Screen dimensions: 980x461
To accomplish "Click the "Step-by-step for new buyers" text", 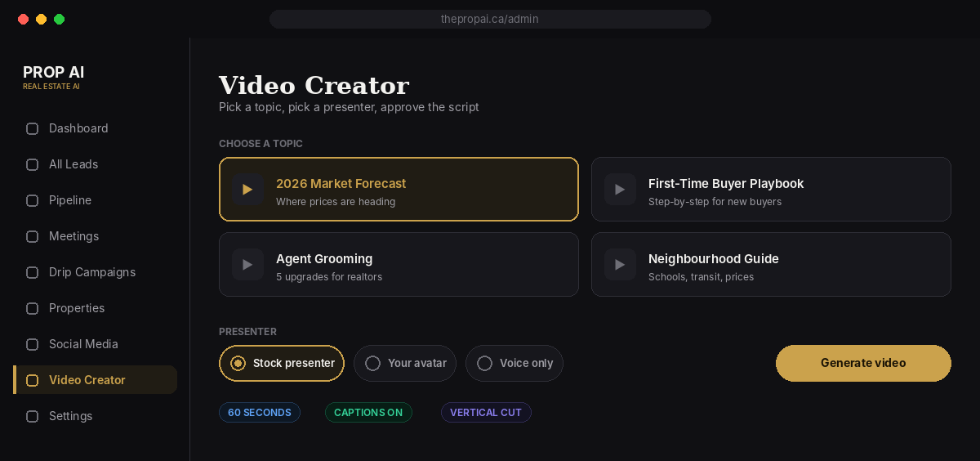I will point(715,202).
